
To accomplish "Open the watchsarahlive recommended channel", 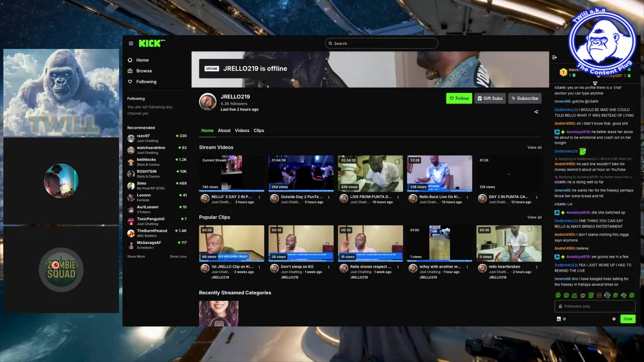I will 156,150.
